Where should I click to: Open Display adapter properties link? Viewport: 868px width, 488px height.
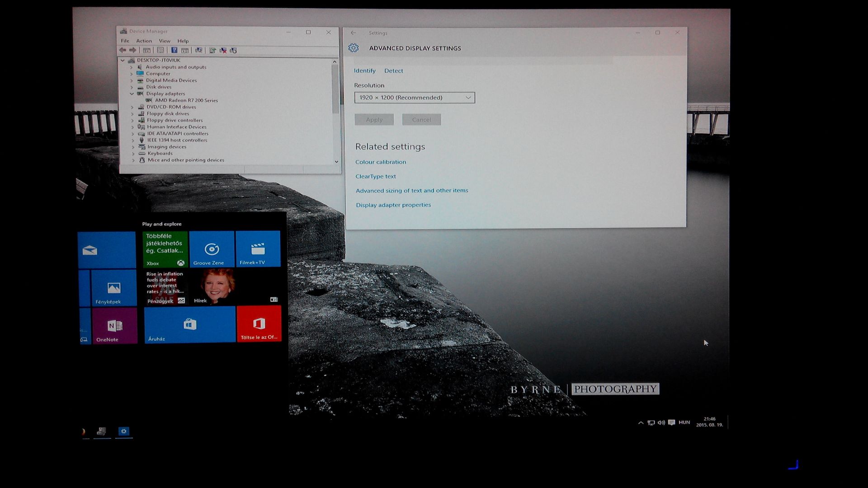[x=393, y=205]
